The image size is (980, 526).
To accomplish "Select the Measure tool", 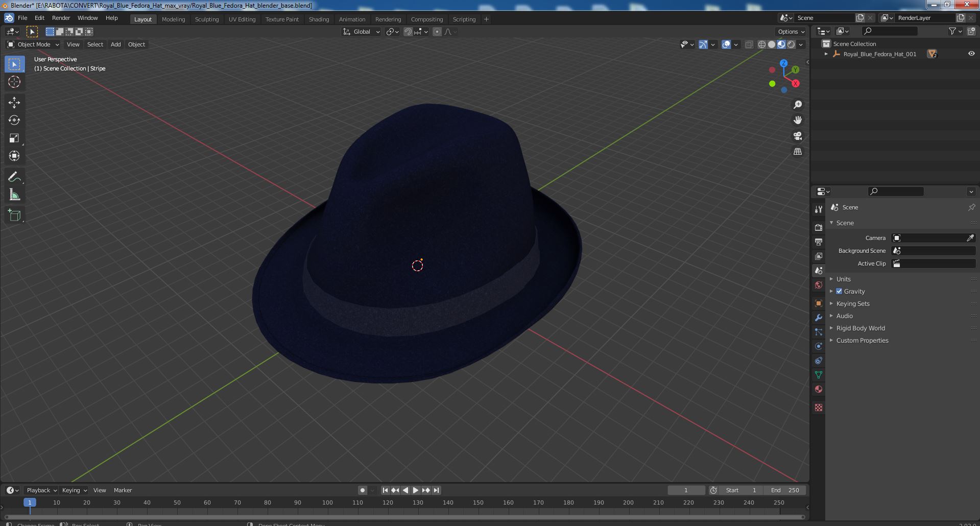I will 14,195.
